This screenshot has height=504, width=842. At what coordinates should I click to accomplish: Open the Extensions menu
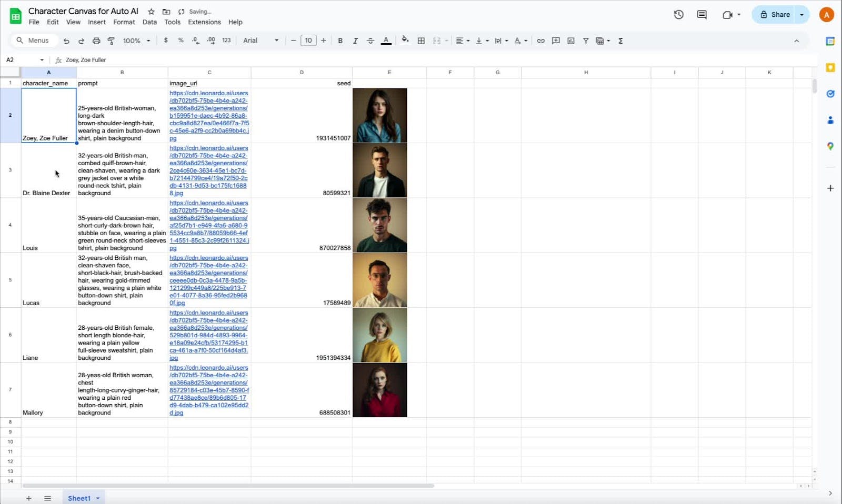204,22
